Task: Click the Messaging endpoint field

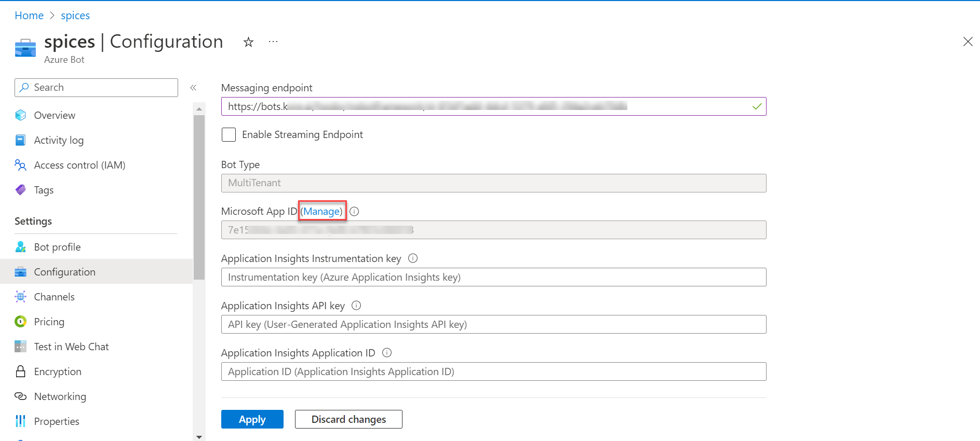Action: 493,106
